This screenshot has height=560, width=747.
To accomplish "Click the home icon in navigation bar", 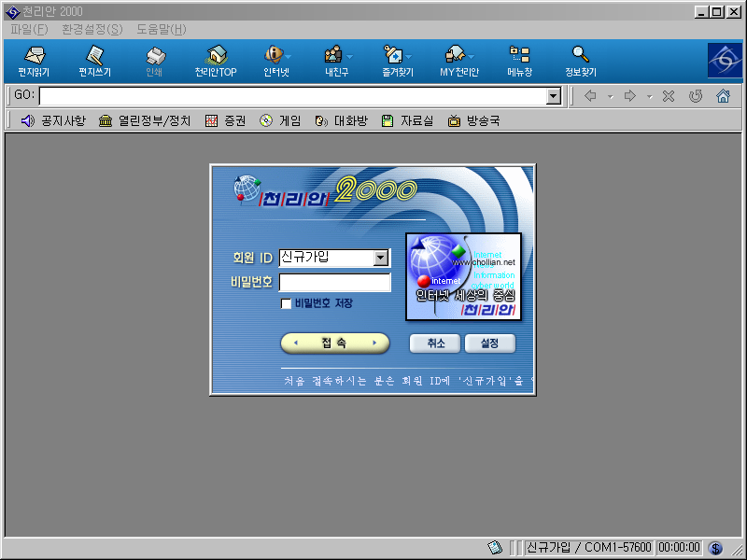I will click(x=723, y=96).
